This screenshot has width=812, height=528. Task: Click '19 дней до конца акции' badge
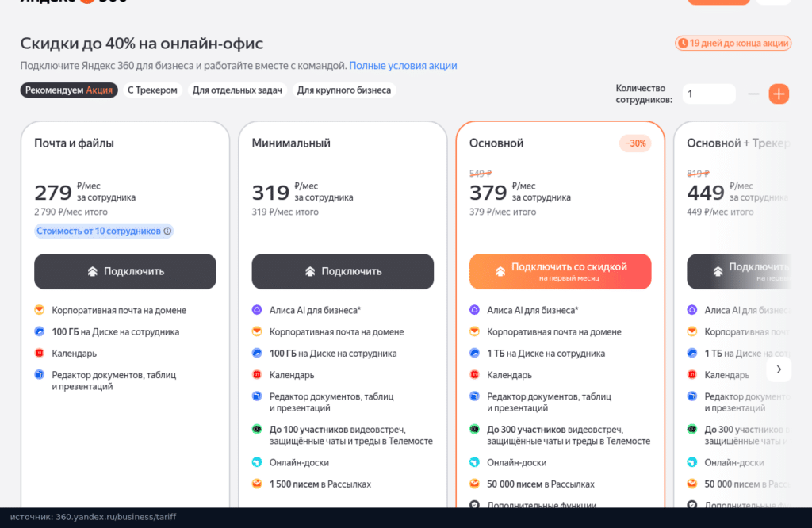[733, 43]
